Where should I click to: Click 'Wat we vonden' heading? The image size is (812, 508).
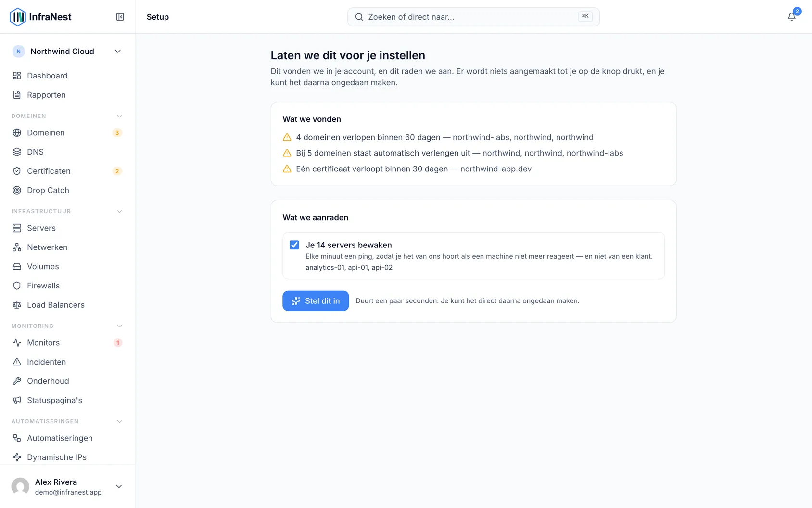(x=312, y=119)
